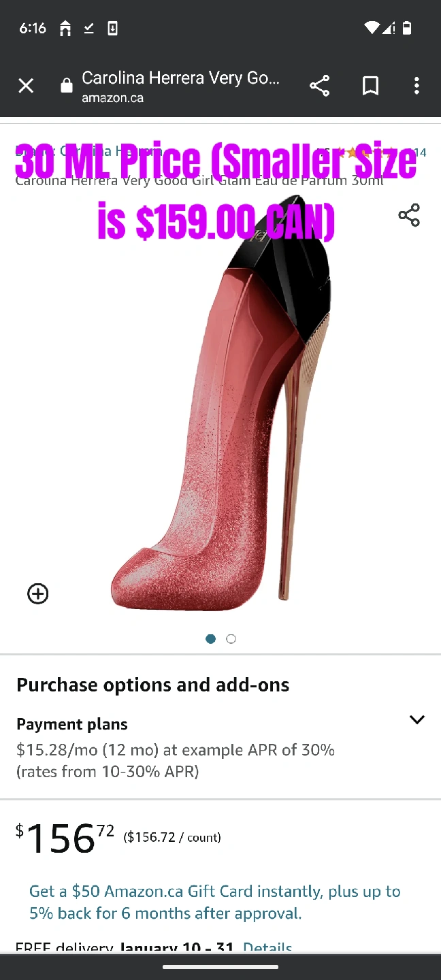Tap the $156.72 price
Screen dimensions: 441x980
click(65, 837)
